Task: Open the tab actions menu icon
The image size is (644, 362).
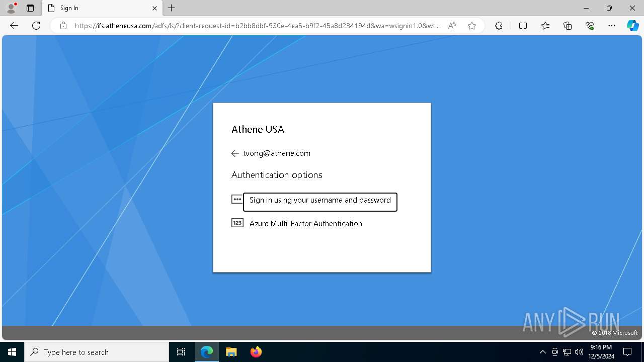Action: 30,8
